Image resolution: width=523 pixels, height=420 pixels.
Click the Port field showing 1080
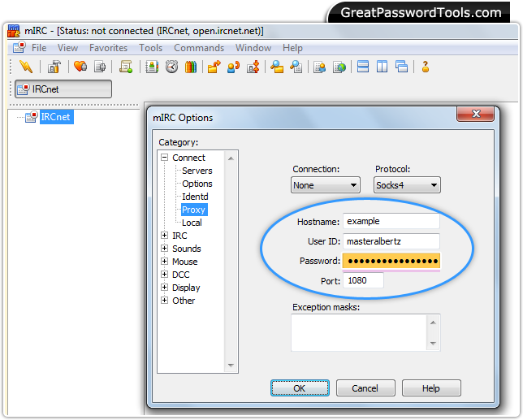(363, 280)
